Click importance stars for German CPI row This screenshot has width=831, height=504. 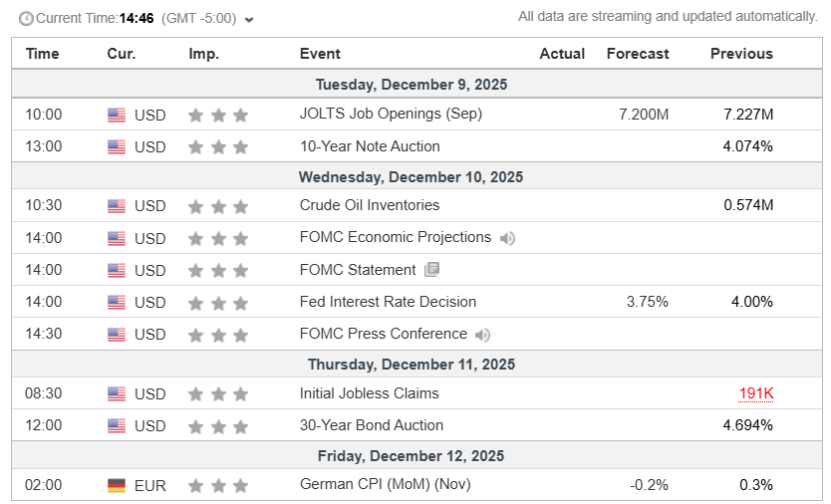(218, 486)
